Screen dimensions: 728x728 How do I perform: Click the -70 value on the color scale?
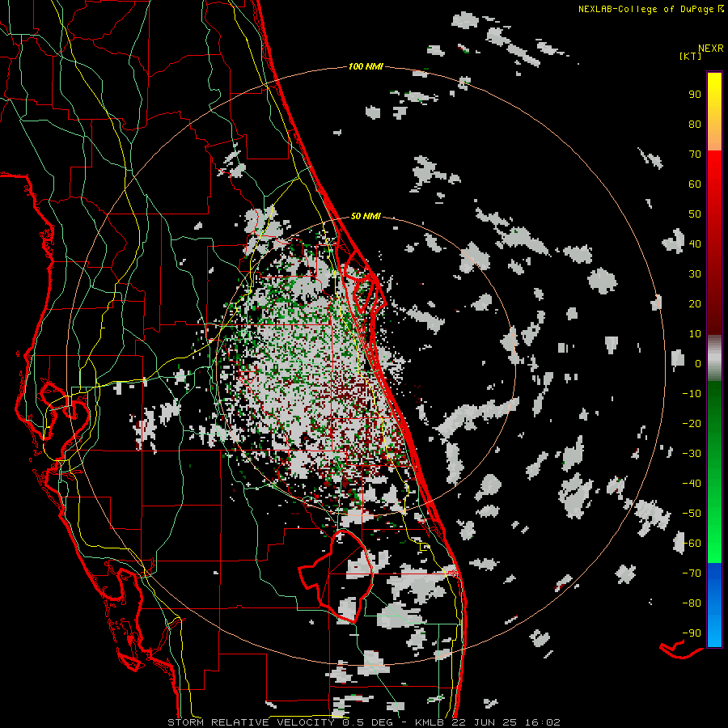[x=692, y=574]
